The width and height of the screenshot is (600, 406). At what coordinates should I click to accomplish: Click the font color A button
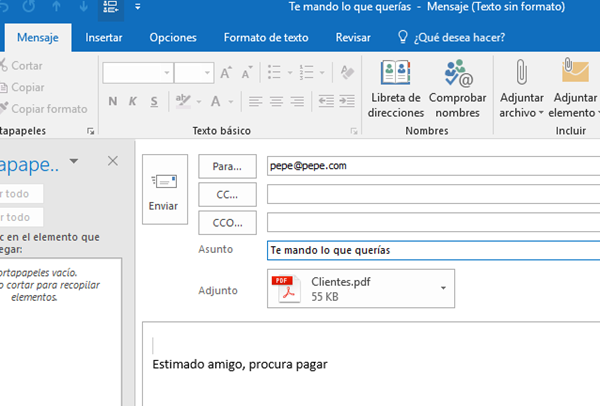[215, 101]
